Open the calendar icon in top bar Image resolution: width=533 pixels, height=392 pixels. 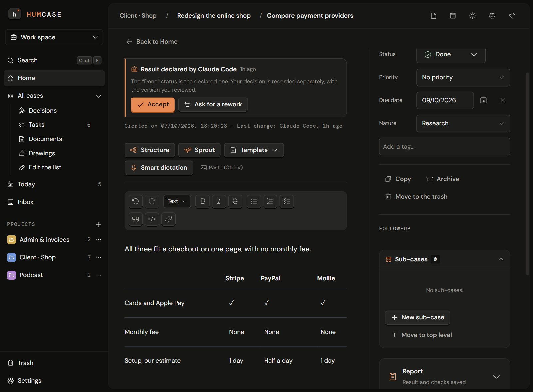[x=453, y=16]
